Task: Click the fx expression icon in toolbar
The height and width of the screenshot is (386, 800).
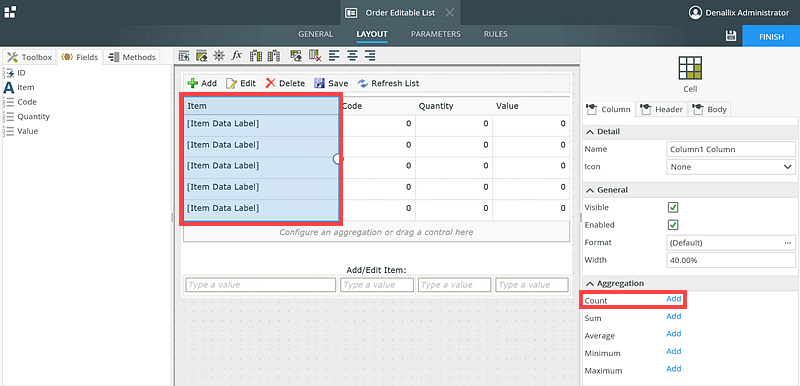Action: (237, 56)
